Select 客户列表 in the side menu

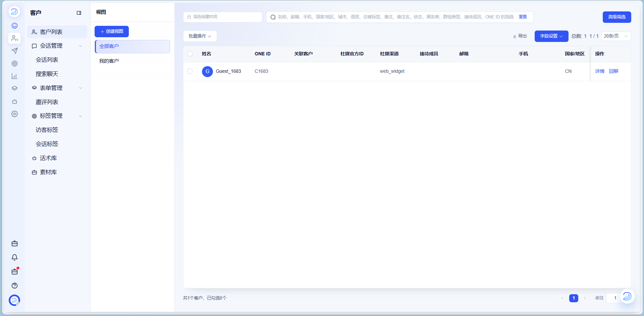point(57,32)
